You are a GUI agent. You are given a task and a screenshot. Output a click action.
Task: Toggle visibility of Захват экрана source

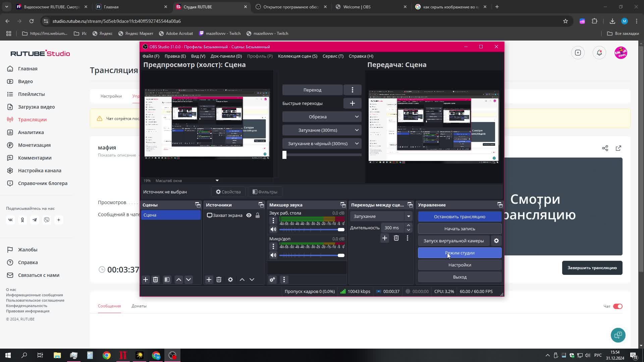[249, 215]
